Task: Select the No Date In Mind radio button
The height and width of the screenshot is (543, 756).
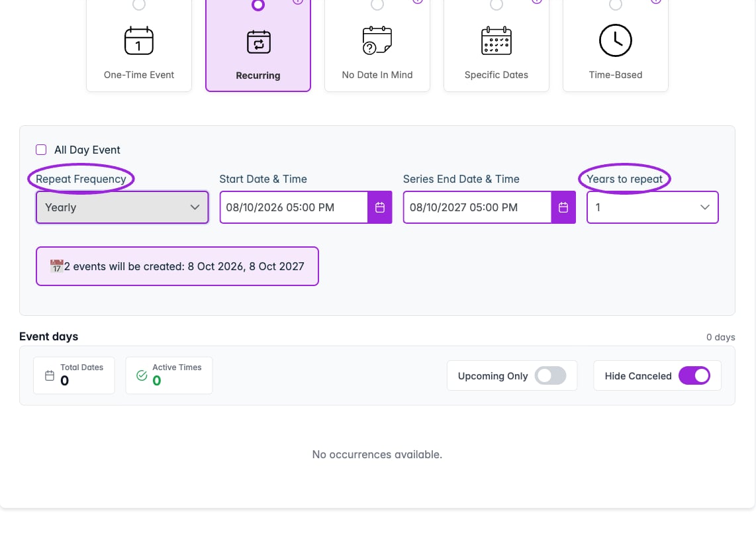Action: click(x=377, y=5)
